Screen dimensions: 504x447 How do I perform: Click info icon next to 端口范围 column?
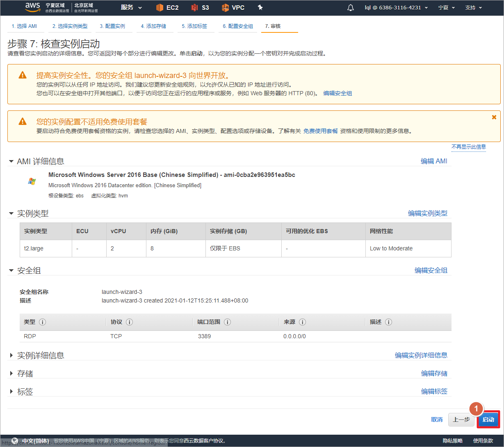tap(227, 322)
